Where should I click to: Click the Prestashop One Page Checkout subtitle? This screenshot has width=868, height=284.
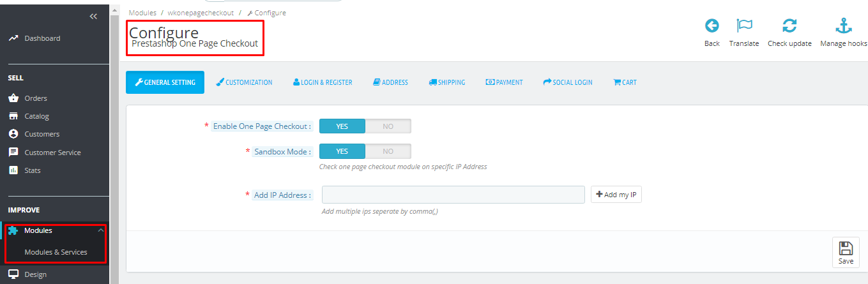click(195, 44)
